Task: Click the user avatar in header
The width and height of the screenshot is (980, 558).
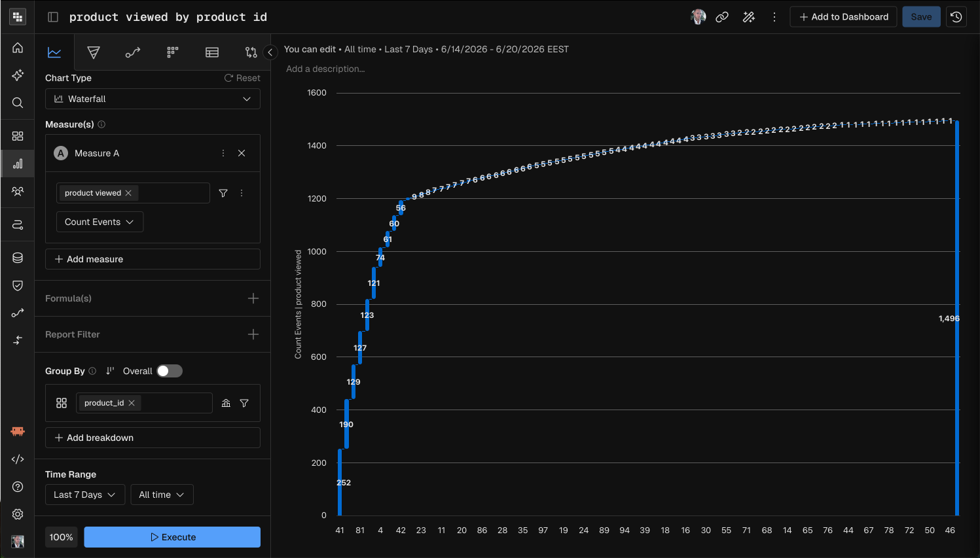Action: click(x=699, y=17)
